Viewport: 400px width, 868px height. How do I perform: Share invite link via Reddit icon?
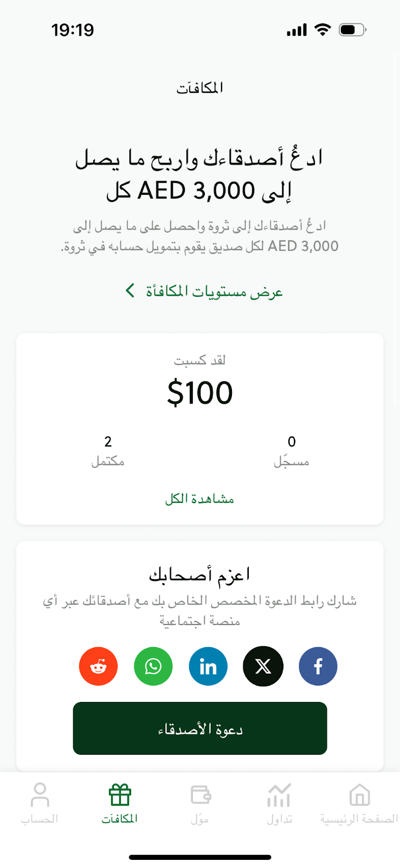coord(98,666)
